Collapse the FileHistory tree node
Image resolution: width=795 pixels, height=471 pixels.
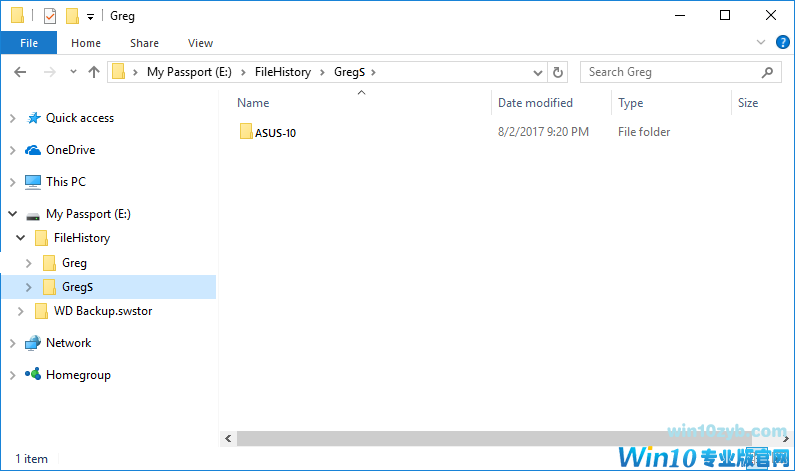coord(21,238)
